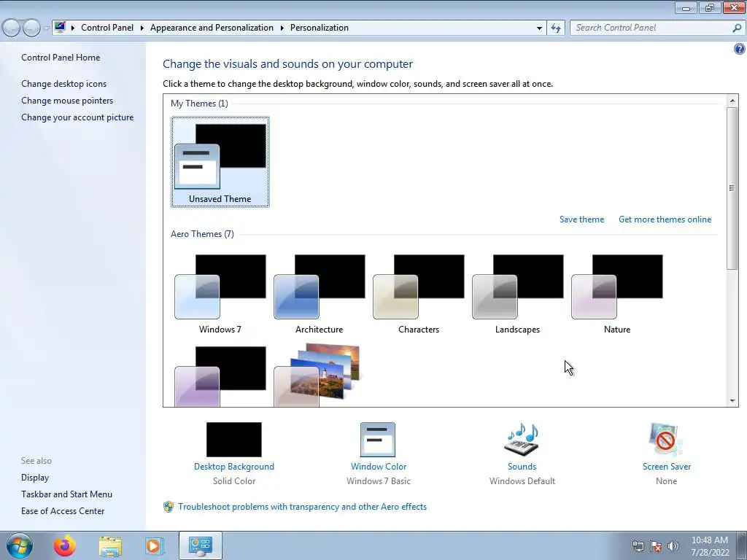The width and height of the screenshot is (747, 560).
Task: Open Taskbar and Start Menu link
Action: point(66,494)
